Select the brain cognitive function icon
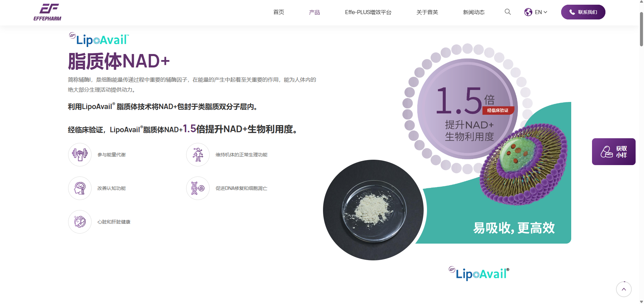The width and height of the screenshot is (644, 304). click(80, 188)
